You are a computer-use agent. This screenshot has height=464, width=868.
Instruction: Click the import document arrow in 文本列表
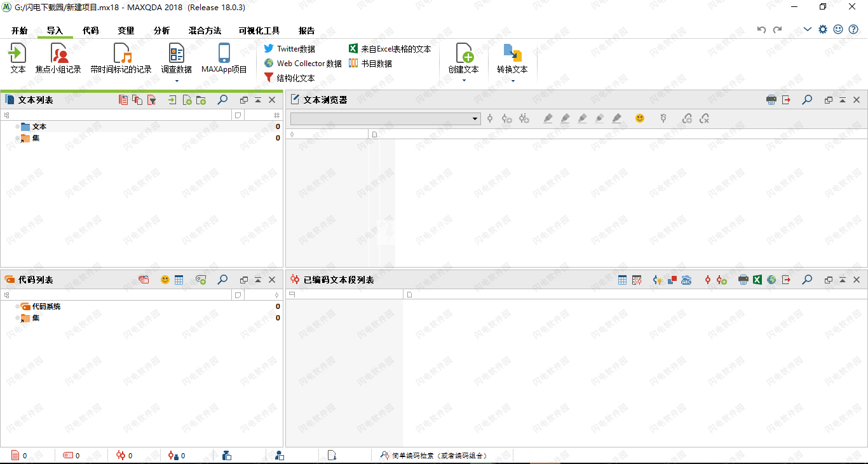tap(172, 100)
